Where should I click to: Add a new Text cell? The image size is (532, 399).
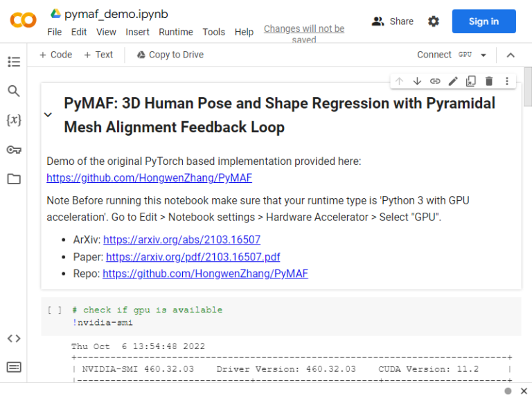click(x=98, y=55)
